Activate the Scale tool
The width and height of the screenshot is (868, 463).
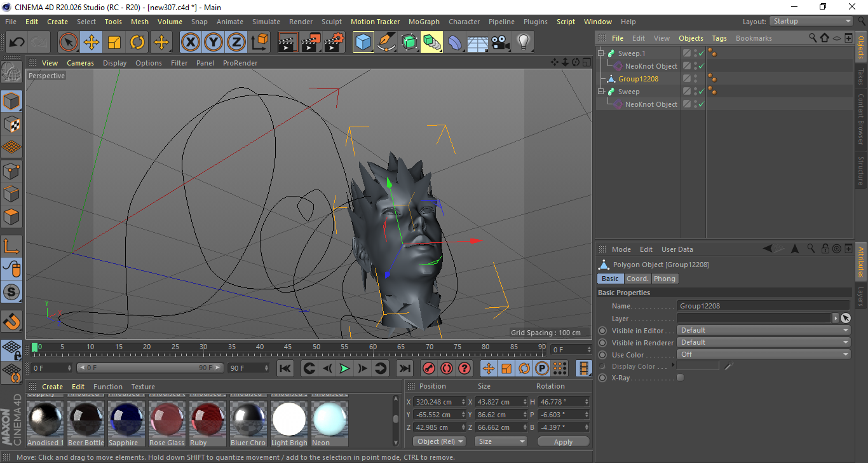(x=114, y=43)
